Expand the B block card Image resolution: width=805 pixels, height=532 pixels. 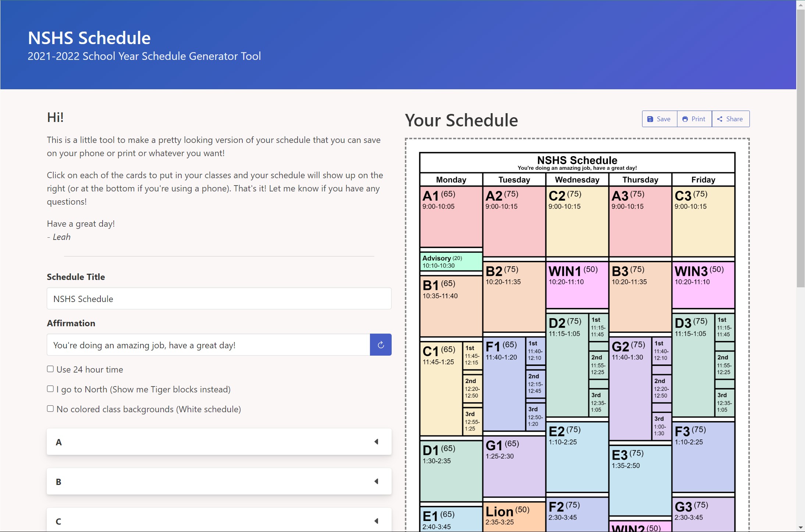click(219, 481)
